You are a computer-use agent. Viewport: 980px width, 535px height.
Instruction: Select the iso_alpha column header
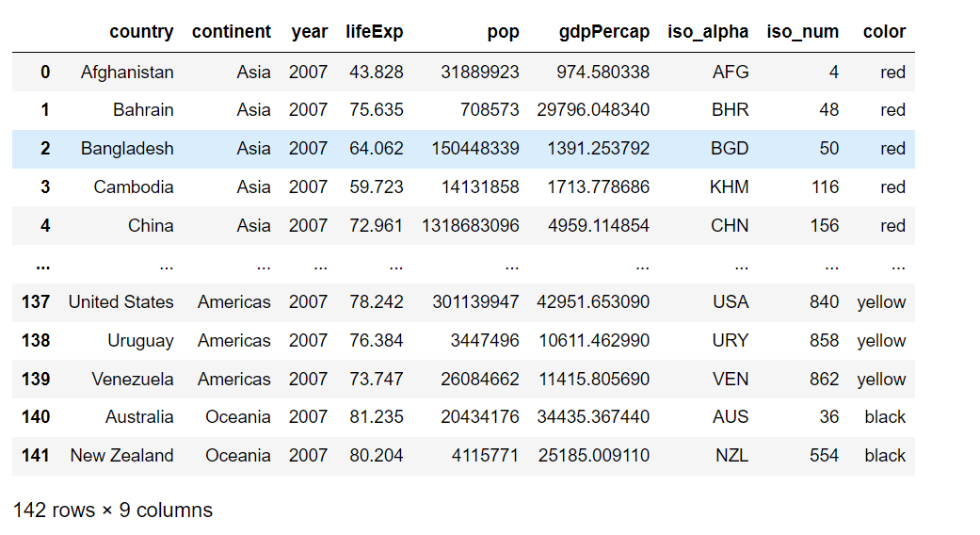click(708, 32)
